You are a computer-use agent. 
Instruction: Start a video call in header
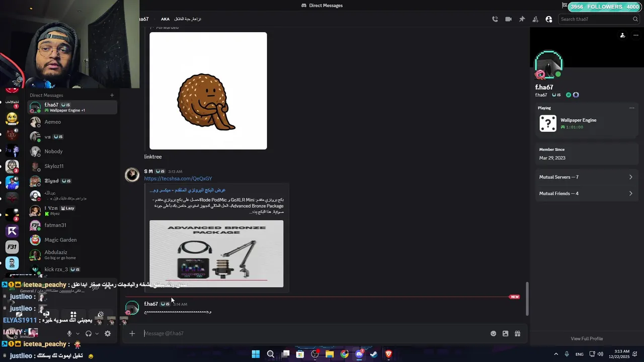[508, 19]
